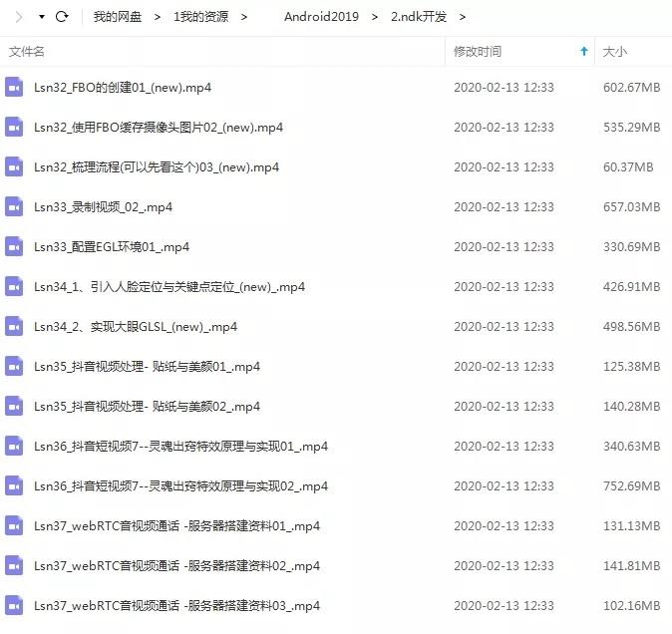672x634 pixels.
Task: Click video icon of Lsn34_1 人脸定位 file
Action: pos(14,286)
